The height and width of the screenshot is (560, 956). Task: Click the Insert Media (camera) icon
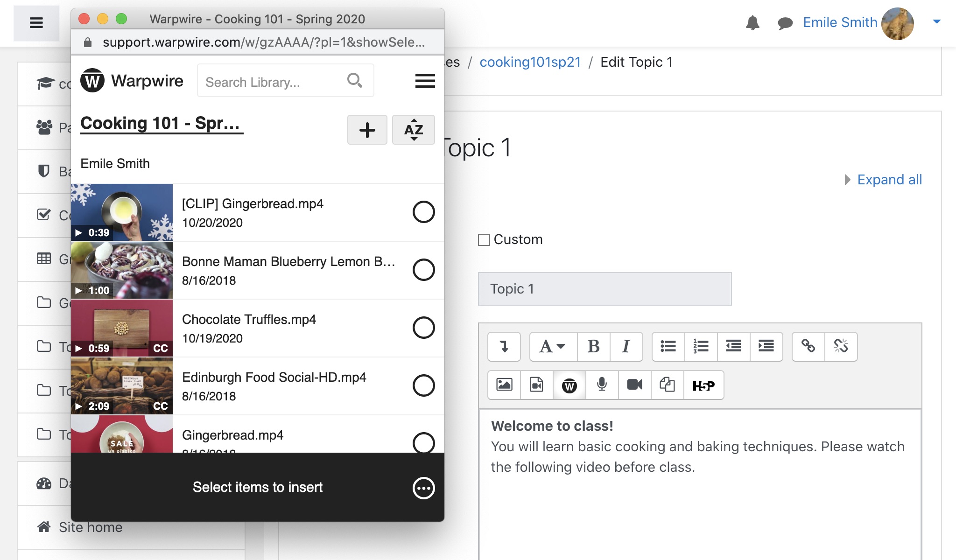635,385
